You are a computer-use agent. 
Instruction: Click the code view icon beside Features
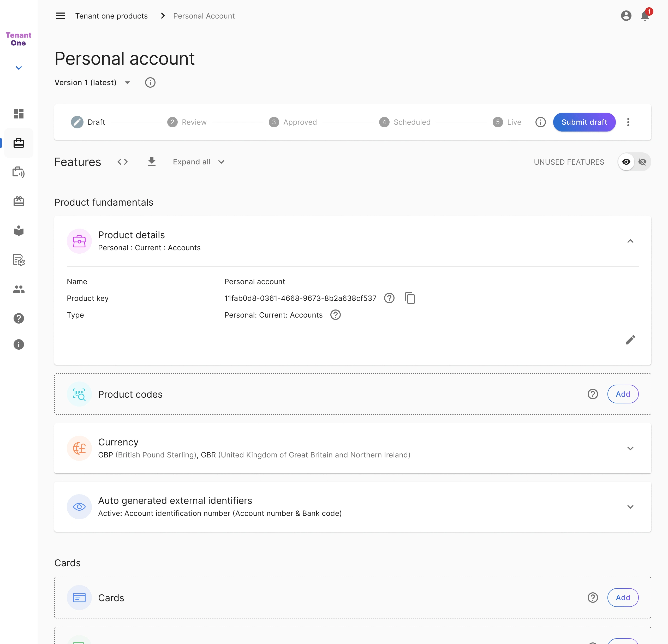pyautogui.click(x=123, y=162)
